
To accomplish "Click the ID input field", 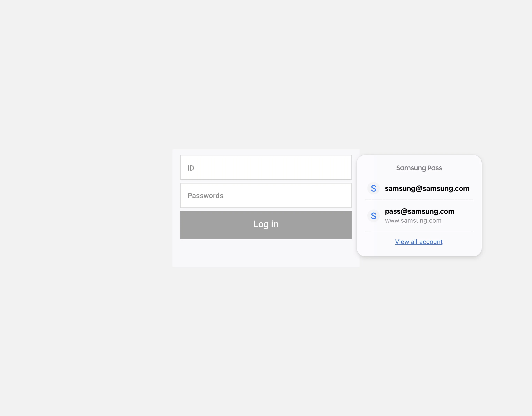I will pos(266,167).
